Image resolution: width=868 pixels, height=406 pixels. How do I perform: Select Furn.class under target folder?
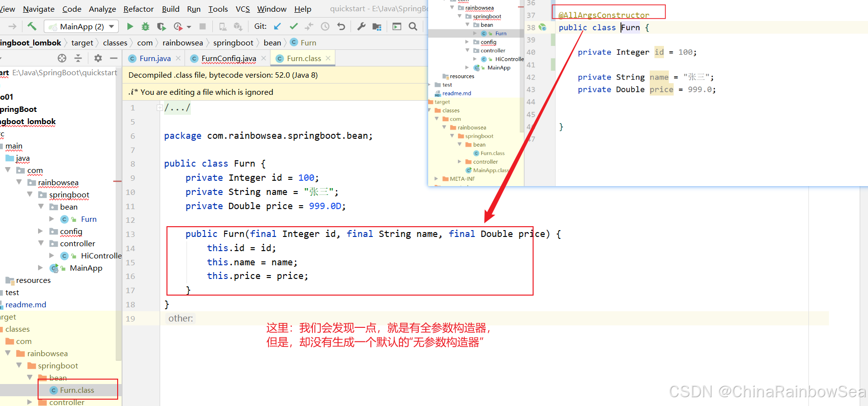[77, 390]
